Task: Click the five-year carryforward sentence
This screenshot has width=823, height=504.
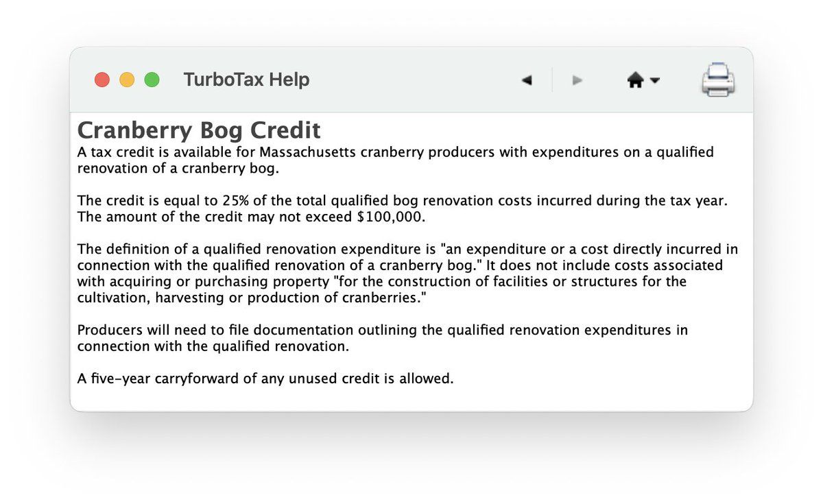Action: (265, 379)
